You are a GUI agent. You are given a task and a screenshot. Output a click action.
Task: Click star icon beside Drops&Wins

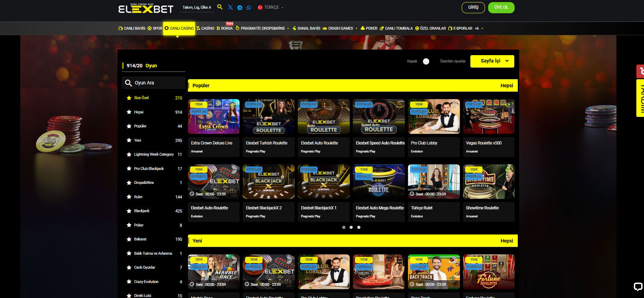129,183
